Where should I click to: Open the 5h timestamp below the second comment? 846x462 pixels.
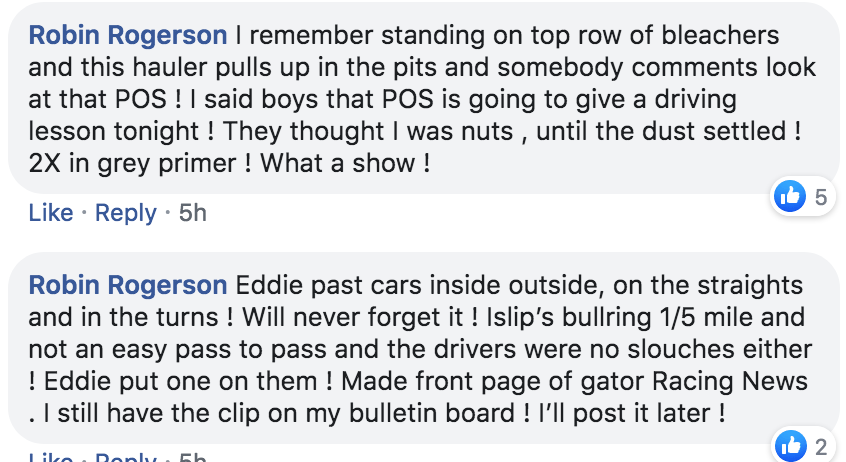(193, 457)
